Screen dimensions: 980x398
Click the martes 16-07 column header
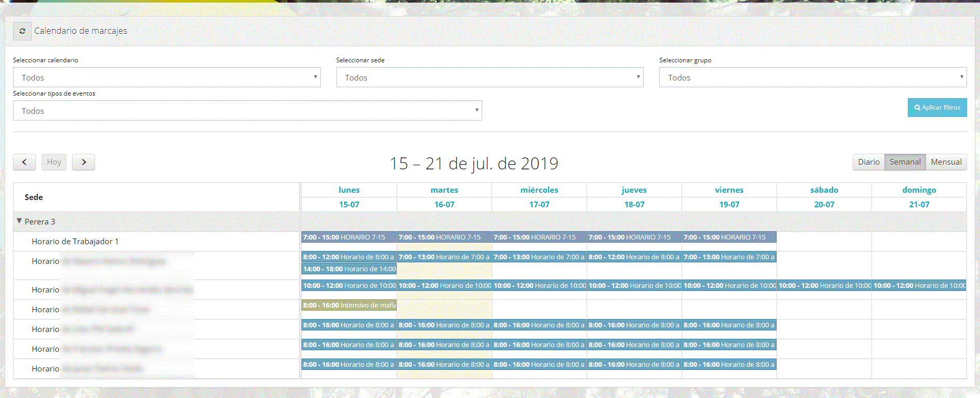click(444, 197)
